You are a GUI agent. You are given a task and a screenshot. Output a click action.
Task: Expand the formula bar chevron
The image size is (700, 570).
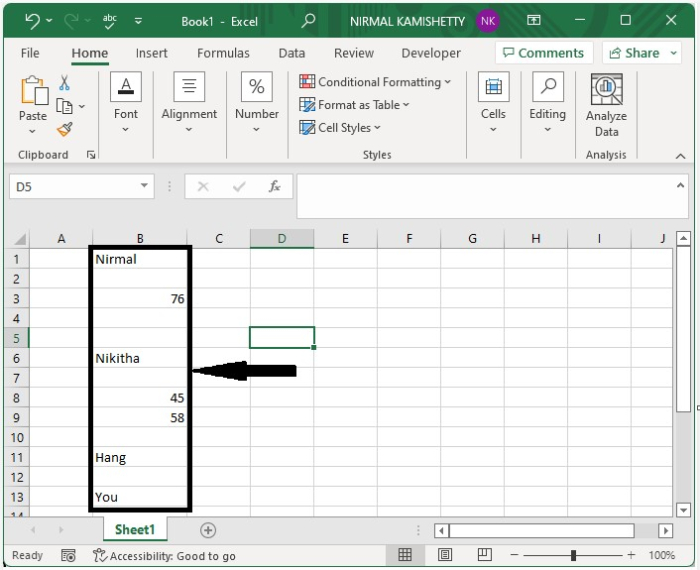[680, 185]
